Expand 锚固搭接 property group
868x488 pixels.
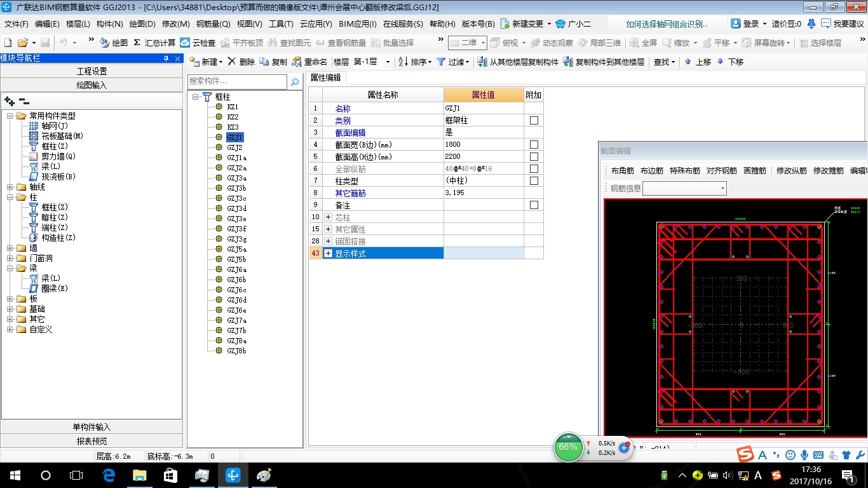click(x=328, y=241)
